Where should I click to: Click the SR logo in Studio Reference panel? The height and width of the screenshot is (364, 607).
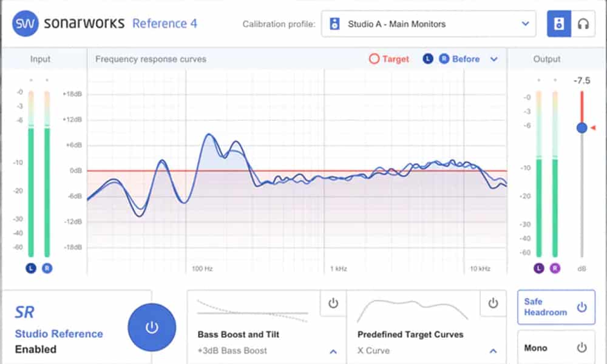coord(24,312)
